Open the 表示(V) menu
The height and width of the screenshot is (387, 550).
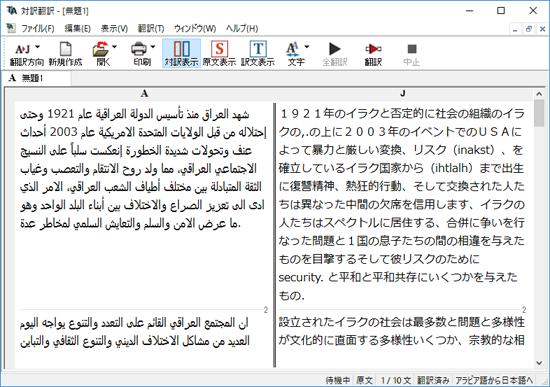114,28
